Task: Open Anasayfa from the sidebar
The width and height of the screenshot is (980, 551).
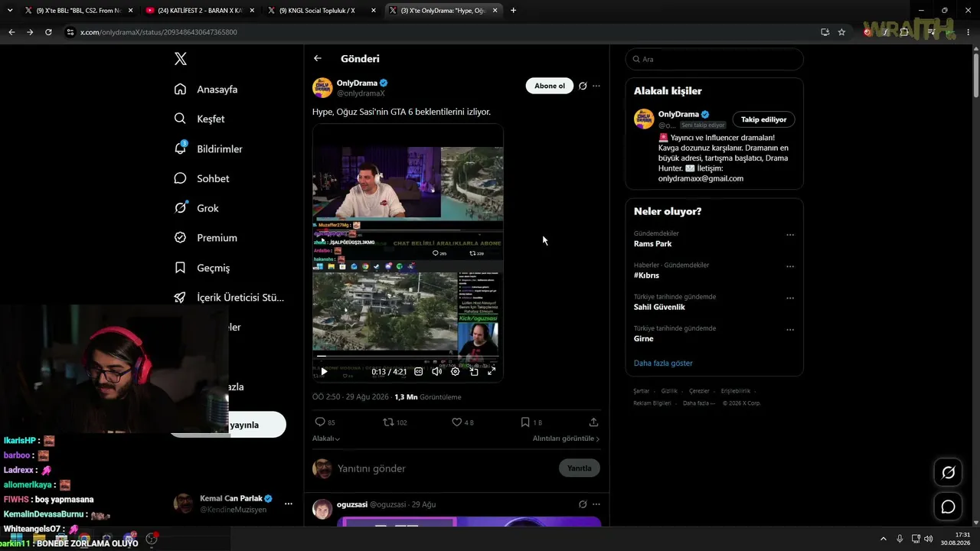Action: pyautogui.click(x=207, y=89)
